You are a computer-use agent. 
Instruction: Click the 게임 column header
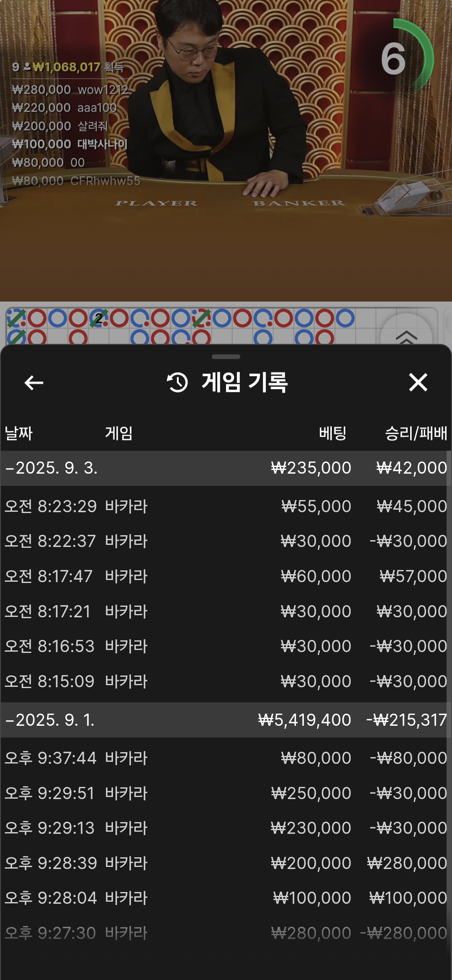pyautogui.click(x=119, y=433)
